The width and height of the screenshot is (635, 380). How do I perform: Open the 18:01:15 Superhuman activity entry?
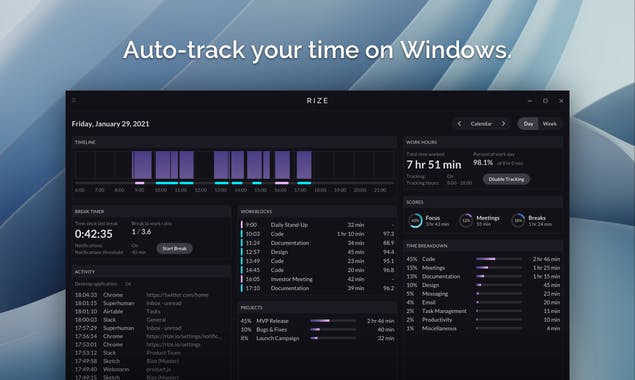pyautogui.click(x=150, y=303)
